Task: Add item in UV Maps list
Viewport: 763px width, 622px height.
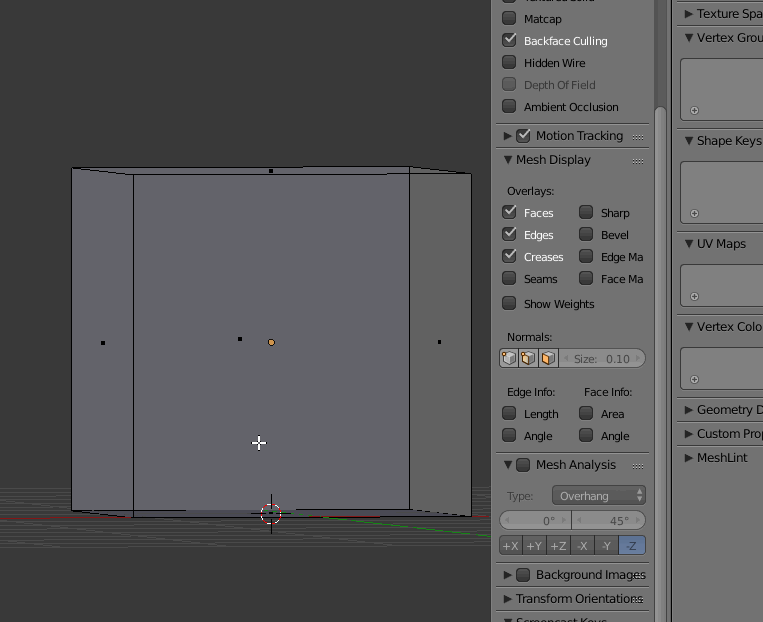Action: [694, 296]
